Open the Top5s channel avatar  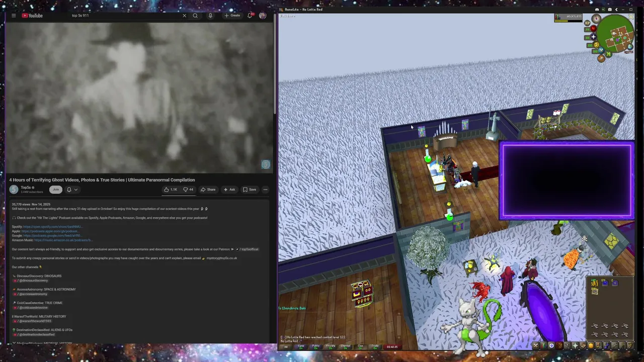pos(14,190)
